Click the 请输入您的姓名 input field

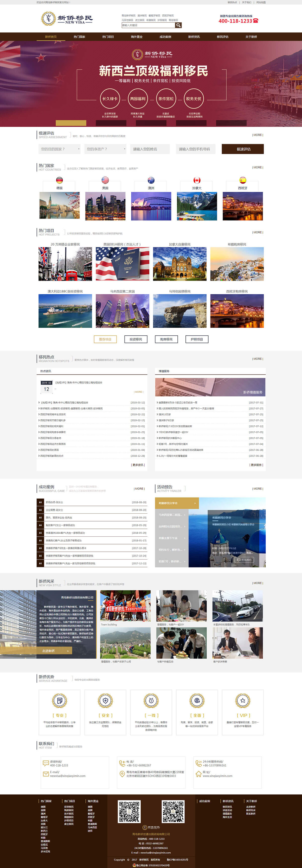click(151, 149)
